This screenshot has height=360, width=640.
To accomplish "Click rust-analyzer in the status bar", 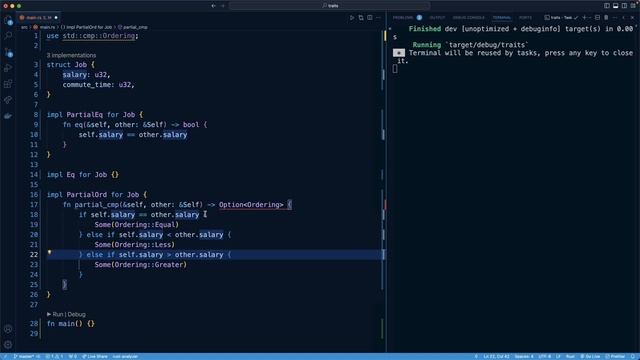I will (125, 356).
